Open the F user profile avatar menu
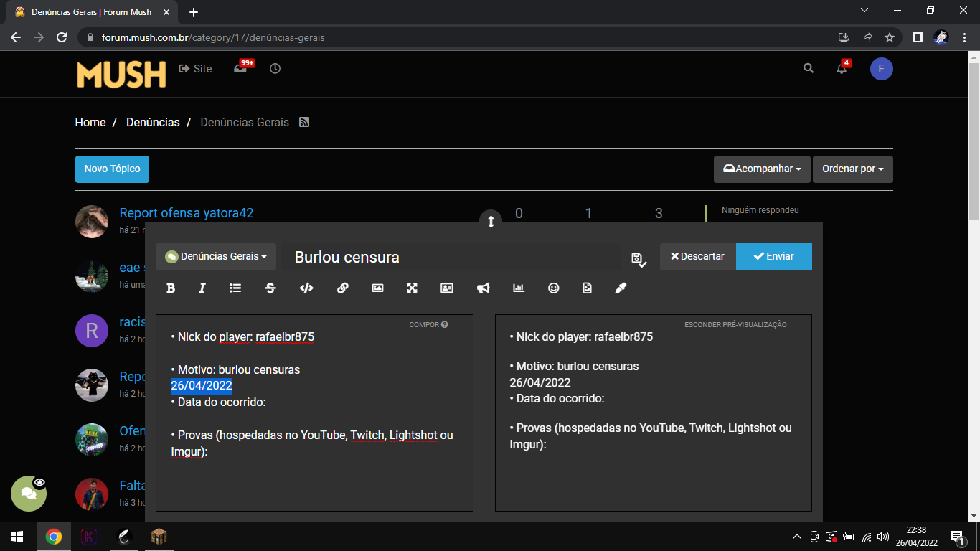 point(882,69)
